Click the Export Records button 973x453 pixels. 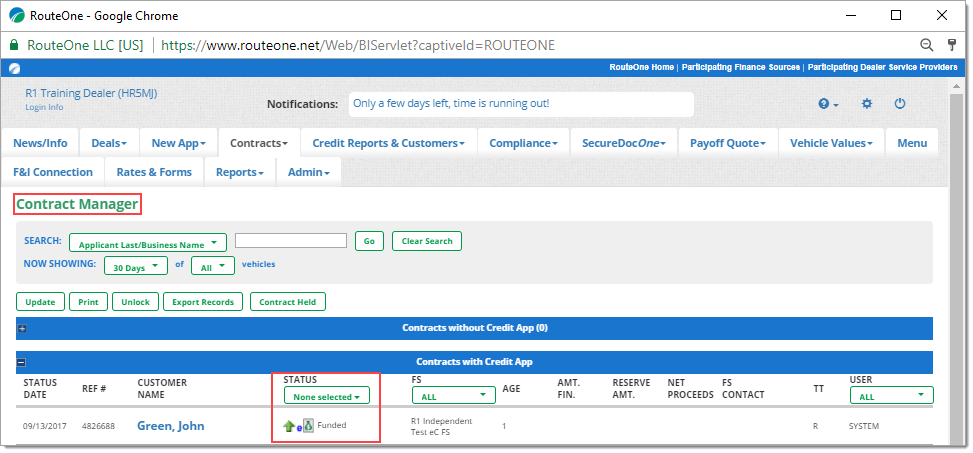pos(203,302)
